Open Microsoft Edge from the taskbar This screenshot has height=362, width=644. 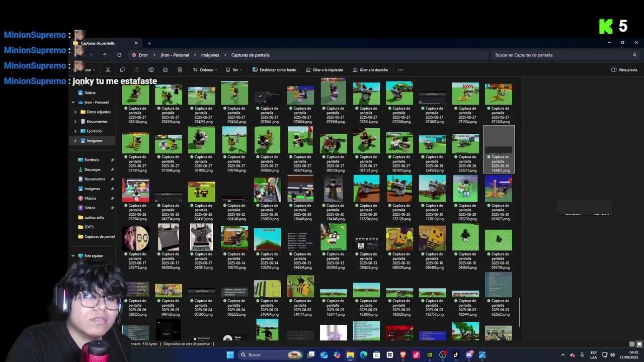pyautogui.click(x=363, y=355)
